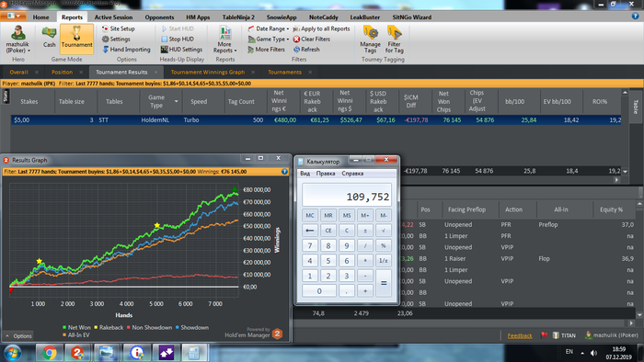Click the EN language indicator
This screenshot has width=644, height=362.
[569, 352]
